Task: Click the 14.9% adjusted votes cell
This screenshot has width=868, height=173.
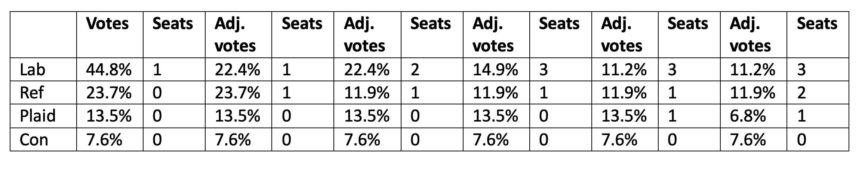Action: tap(495, 70)
